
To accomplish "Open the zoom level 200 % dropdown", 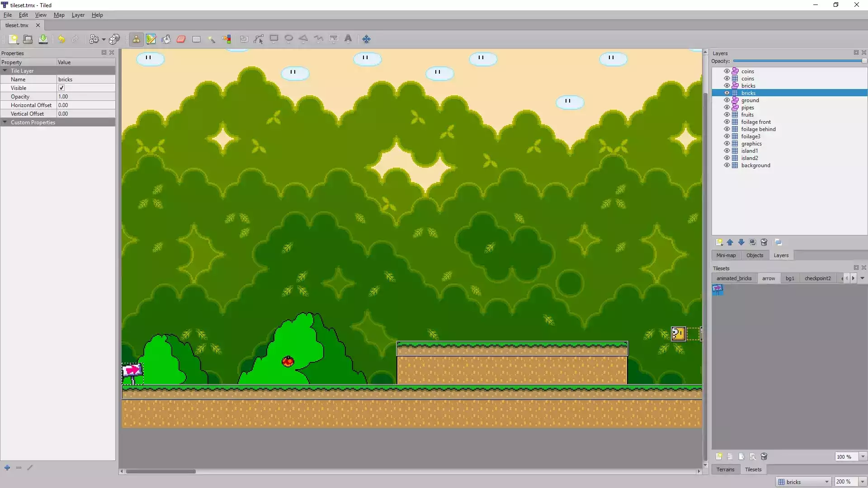I will tap(863, 482).
